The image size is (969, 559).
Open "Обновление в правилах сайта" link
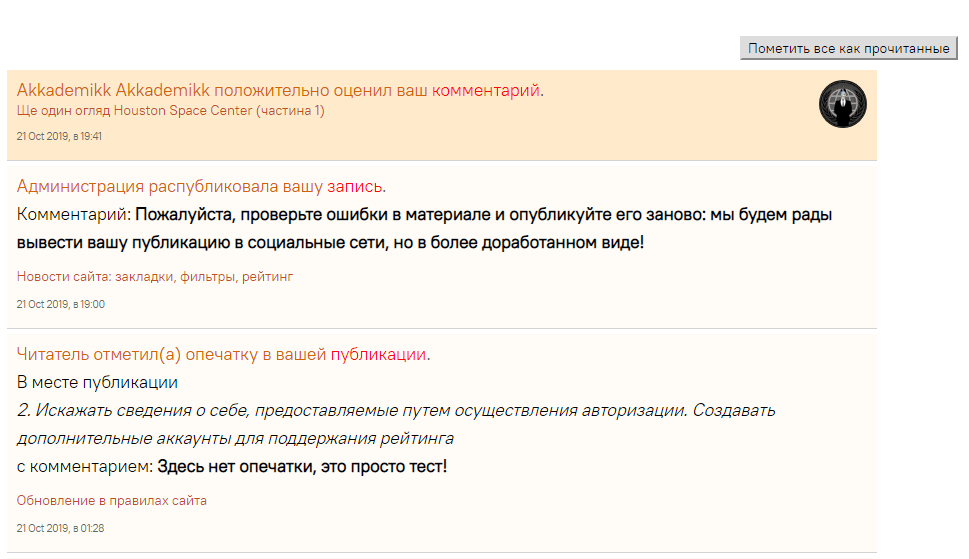[111, 501]
